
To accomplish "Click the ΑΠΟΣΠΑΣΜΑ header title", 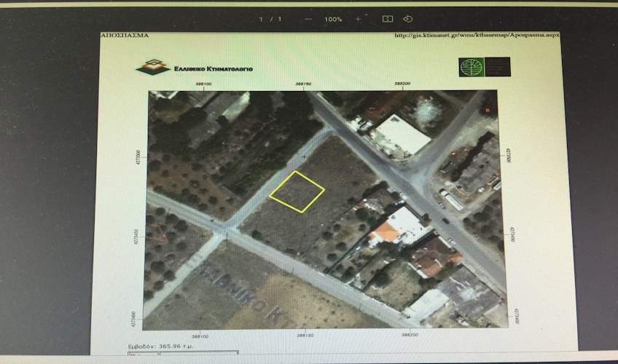I will pyautogui.click(x=125, y=35).
